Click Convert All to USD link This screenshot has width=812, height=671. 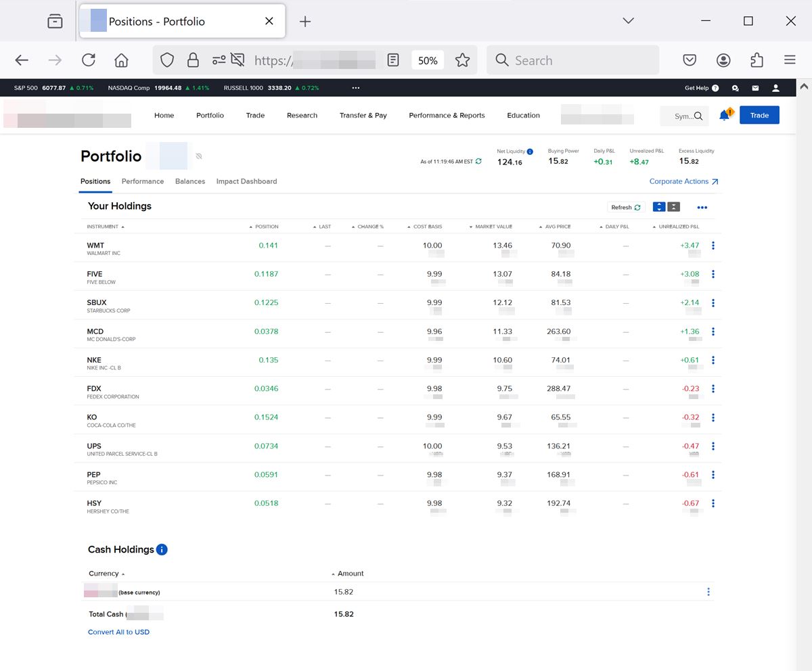[x=118, y=632]
